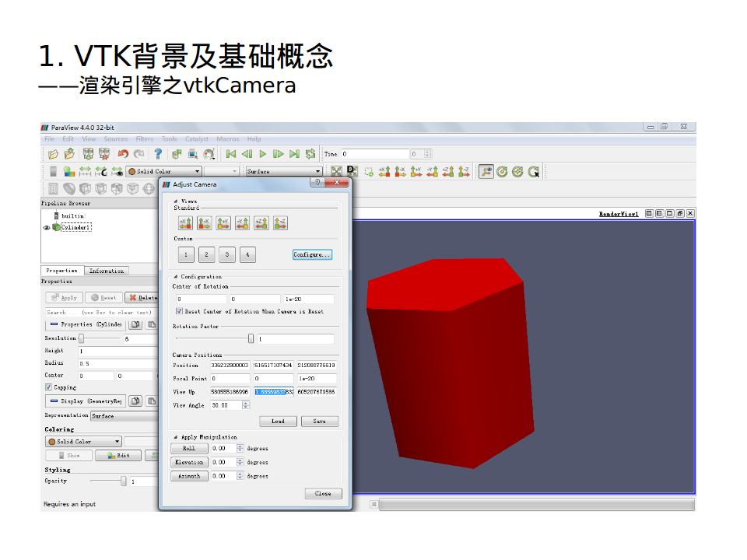Open the Filters menu

pos(145,139)
